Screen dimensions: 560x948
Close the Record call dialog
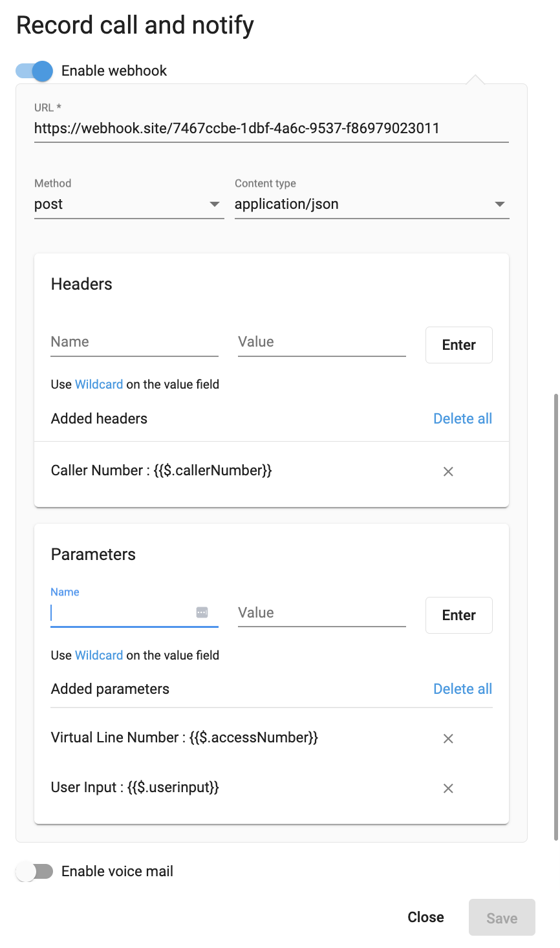pos(425,917)
